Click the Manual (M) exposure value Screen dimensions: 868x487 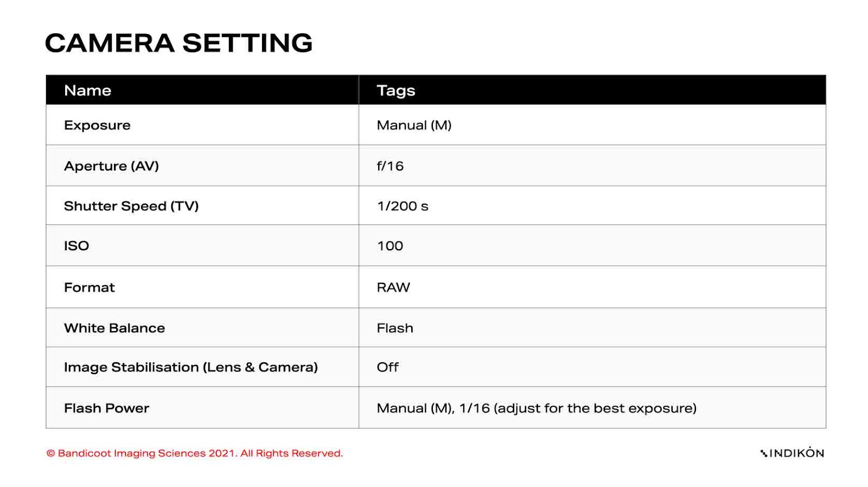point(414,125)
